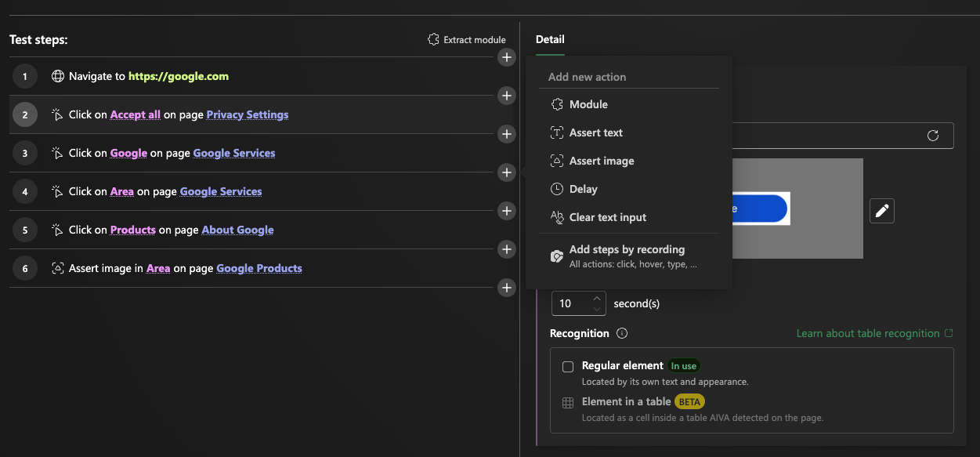This screenshot has height=457, width=980.
Task: Open Google Products page link
Action: click(x=259, y=268)
